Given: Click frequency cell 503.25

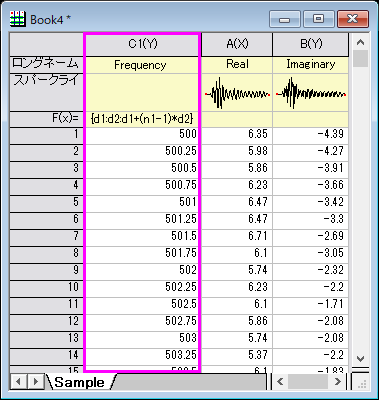Looking at the screenshot, I should tap(142, 357).
